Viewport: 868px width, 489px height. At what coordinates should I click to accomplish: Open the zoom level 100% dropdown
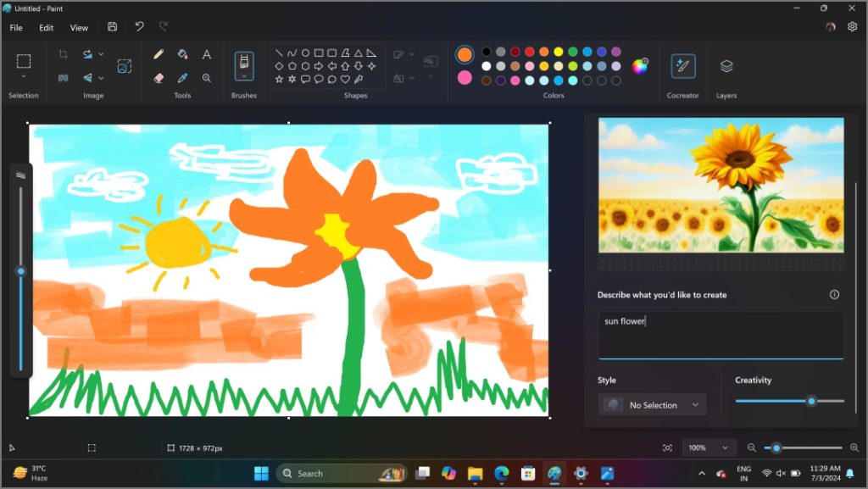pos(709,447)
